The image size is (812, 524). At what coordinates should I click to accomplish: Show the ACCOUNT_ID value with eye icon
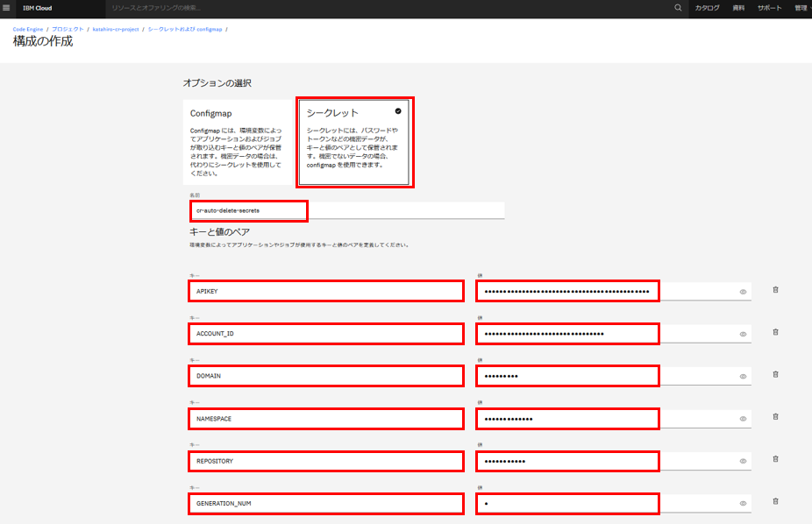(743, 334)
